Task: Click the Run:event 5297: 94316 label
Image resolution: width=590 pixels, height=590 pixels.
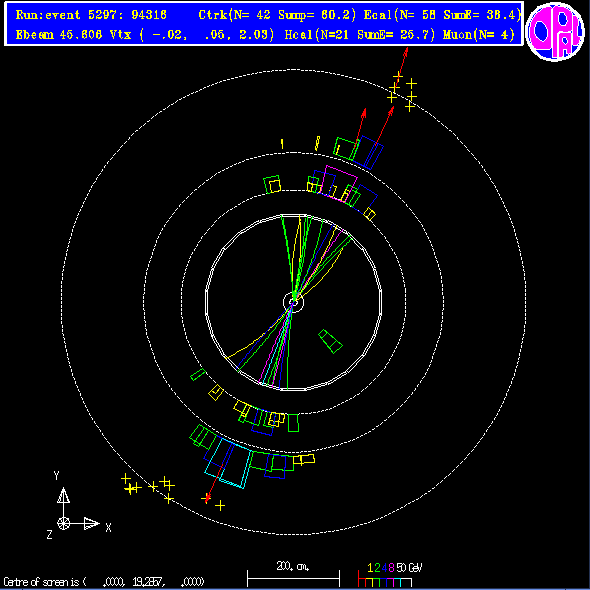Action: 91,15
